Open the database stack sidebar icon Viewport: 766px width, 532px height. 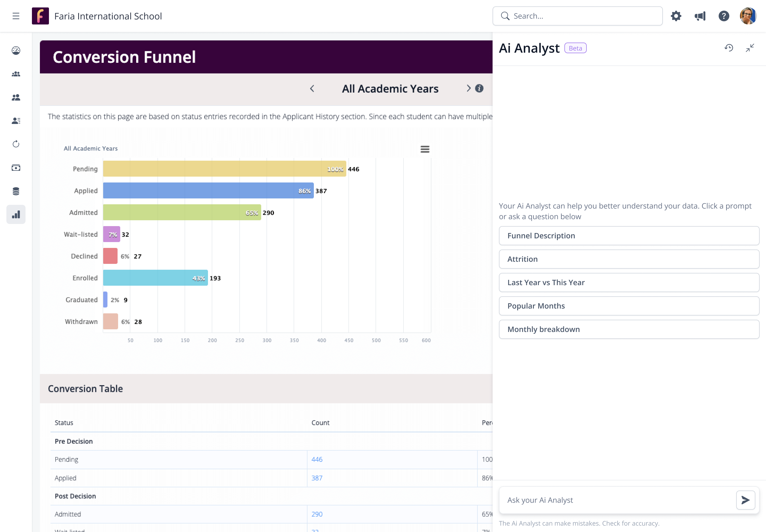coord(16,191)
